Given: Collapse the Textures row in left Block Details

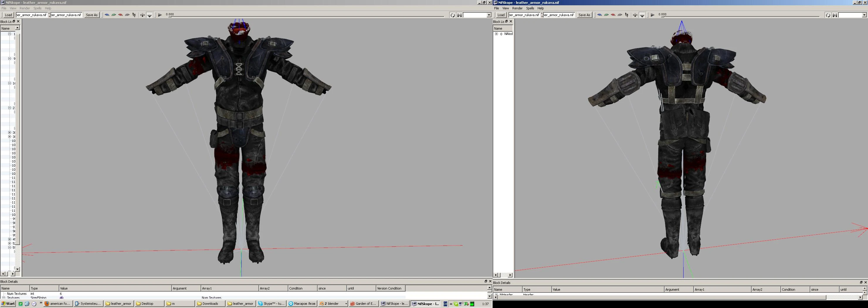Looking at the screenshot, I should tap(4, 297).
